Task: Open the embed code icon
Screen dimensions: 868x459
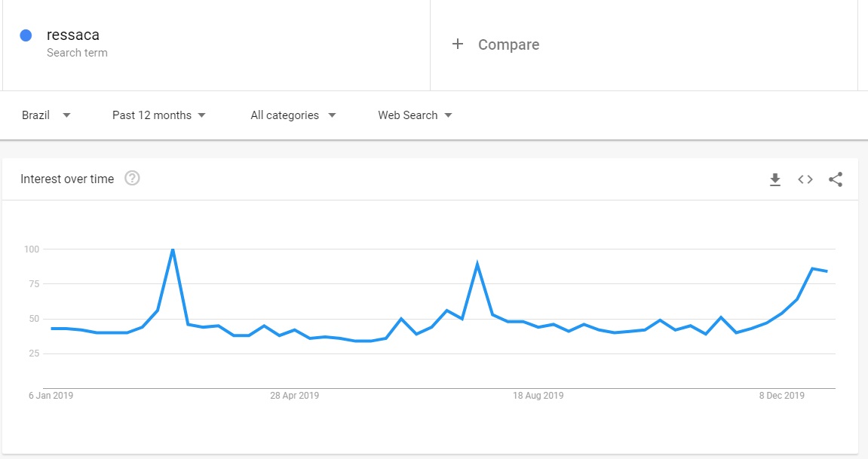Action: pos(805,179)
